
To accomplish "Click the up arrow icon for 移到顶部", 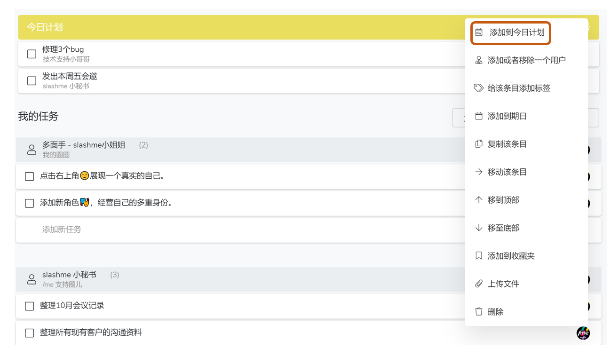I will [479, 200].
